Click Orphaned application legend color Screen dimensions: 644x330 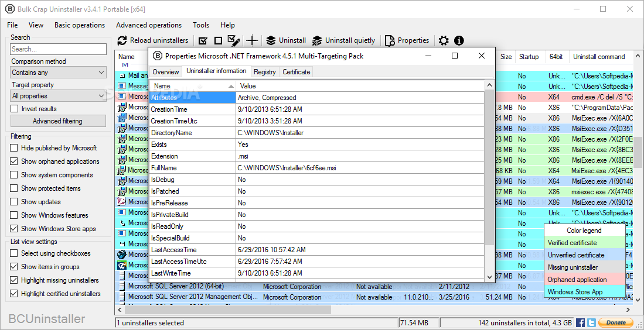click(x=584, y=280)
